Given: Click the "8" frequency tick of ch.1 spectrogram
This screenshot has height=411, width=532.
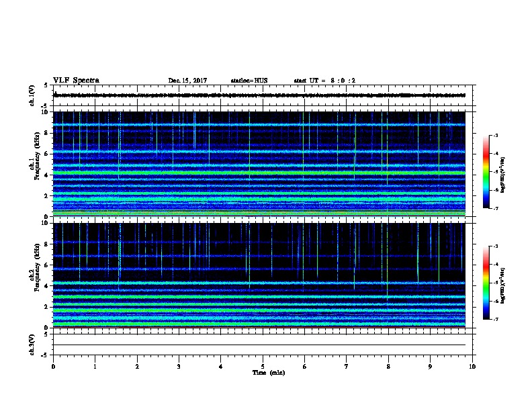Looking at the screenshot, I should (47, 133).
